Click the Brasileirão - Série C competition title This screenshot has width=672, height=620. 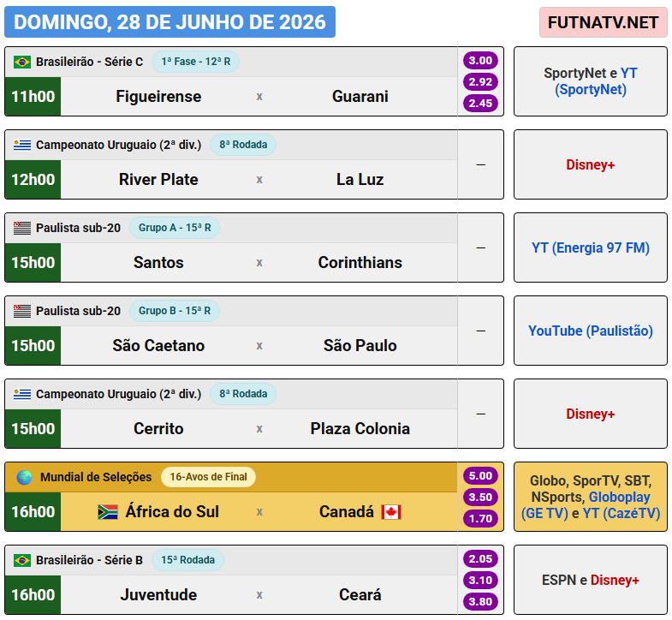[90, 62]
